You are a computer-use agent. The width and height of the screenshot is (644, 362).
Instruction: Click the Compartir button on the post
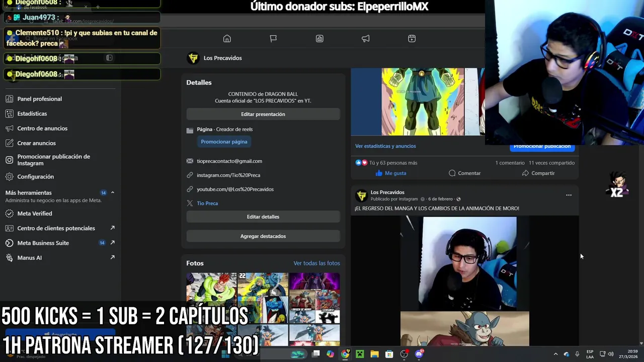pos(538,173)
